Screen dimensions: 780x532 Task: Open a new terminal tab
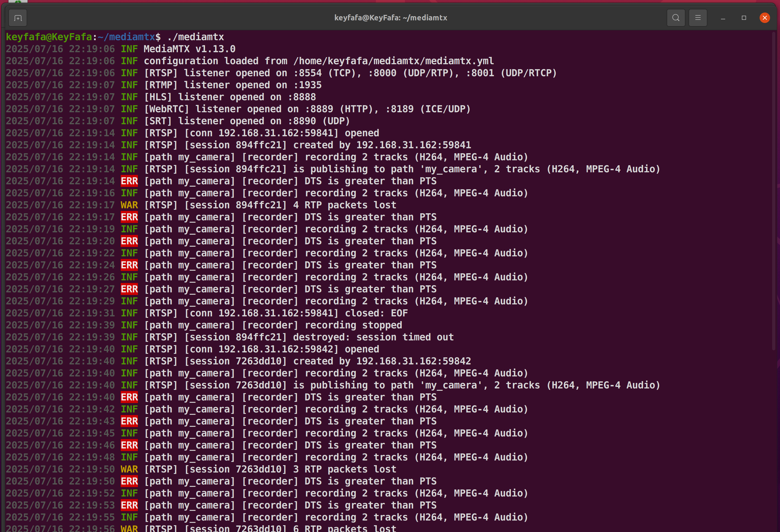coord(18,17)
